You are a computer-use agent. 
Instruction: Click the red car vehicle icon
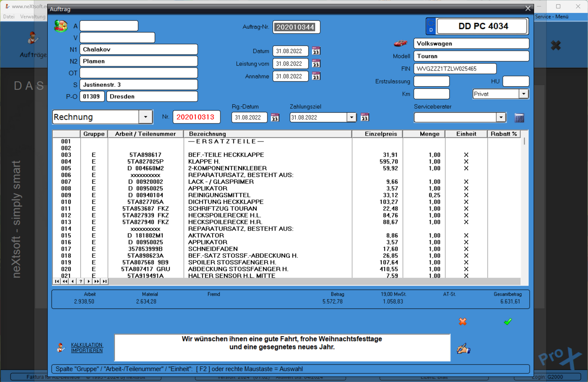point(400,44)
